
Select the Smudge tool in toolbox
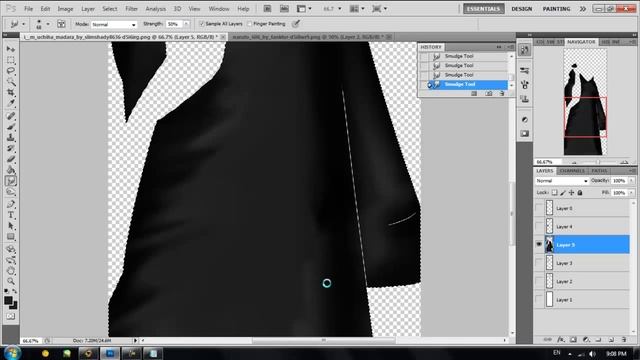[11, 181]
